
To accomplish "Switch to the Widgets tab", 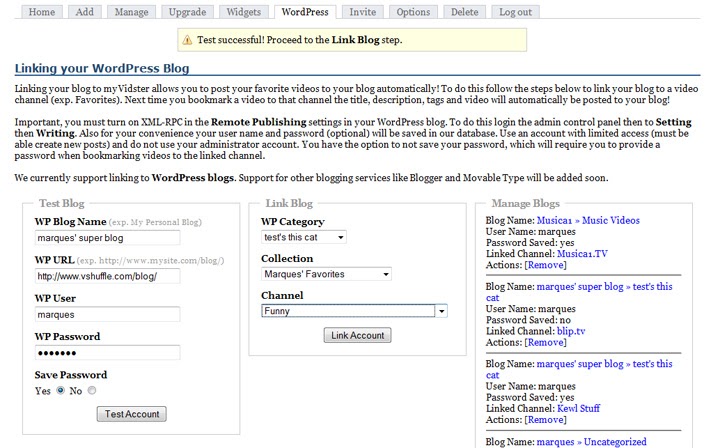I will [243, 12].
